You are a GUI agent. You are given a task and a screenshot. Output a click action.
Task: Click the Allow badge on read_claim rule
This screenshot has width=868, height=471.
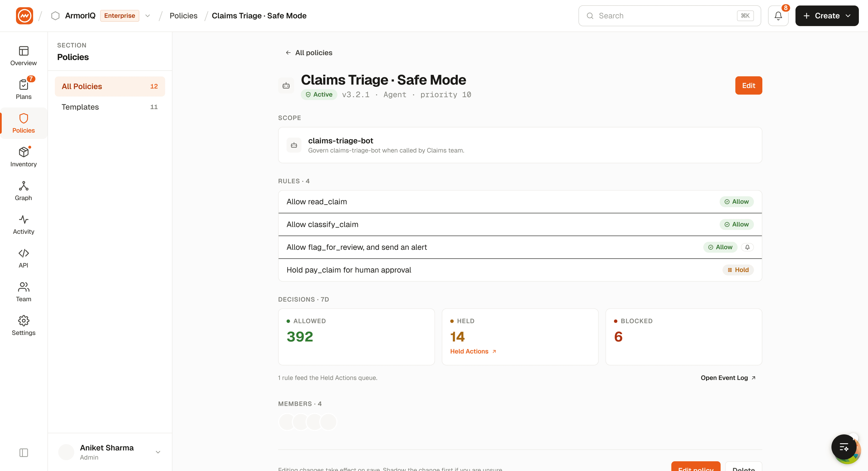[737, 202]
